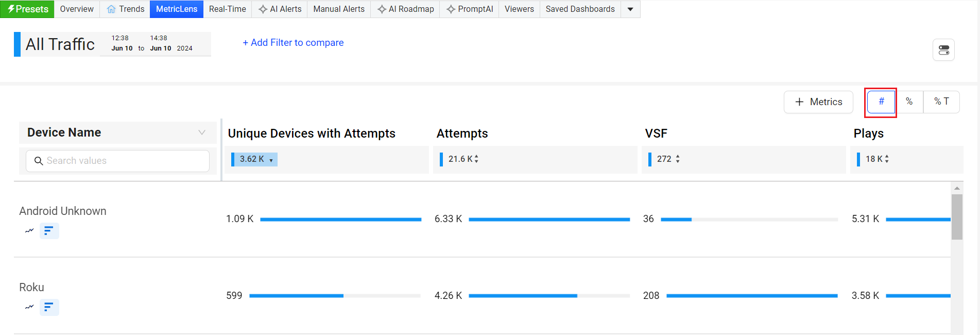The height and width of the screenshot is (335, 980).
Task: Click the trend line icon under Roku
Action: (29, 307)
